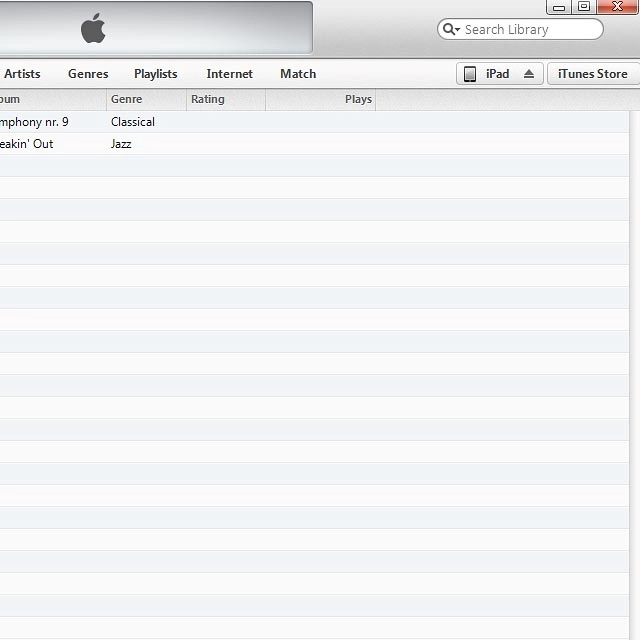Select the Freakin' Out album entry
Viewport: 640px width, 640px height.
pos(27,144)
